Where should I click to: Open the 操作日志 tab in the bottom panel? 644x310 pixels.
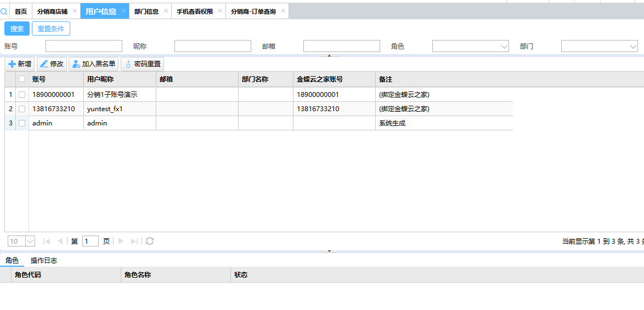coord(44,261)
